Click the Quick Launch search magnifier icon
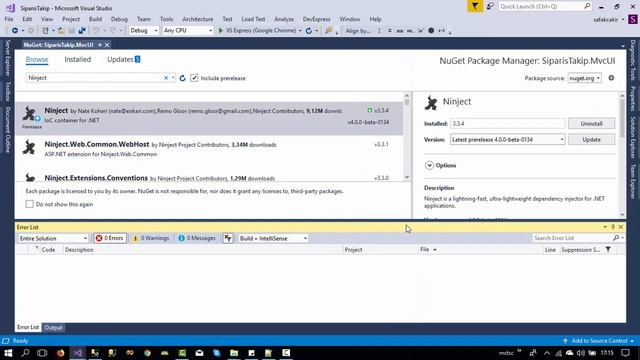 pos(587,6)
